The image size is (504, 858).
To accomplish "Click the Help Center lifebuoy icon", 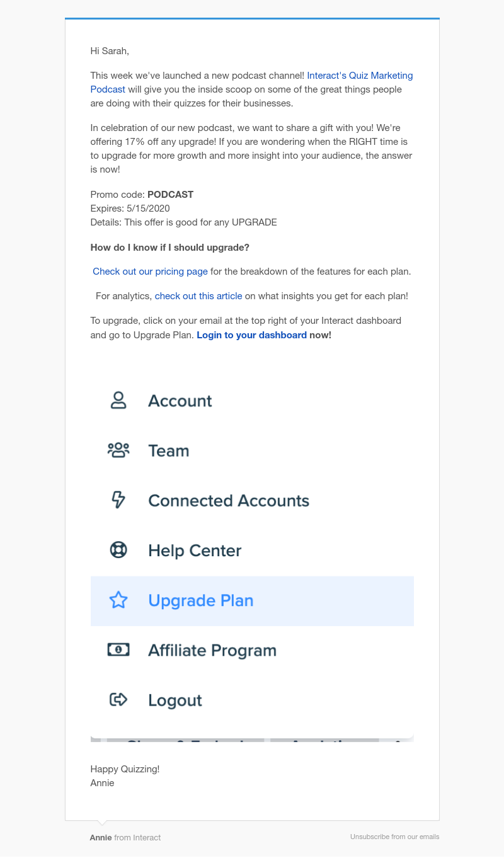I will click(118, 550).
